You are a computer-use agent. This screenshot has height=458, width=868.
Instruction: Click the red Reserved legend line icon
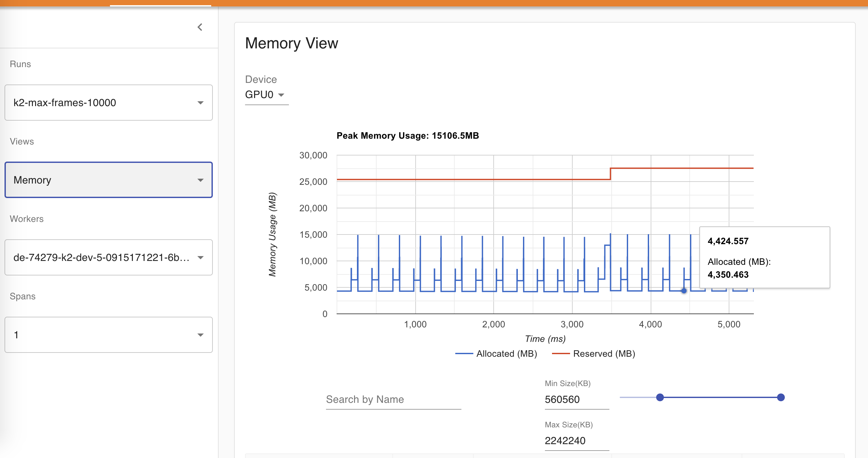(x=561, y=353)
